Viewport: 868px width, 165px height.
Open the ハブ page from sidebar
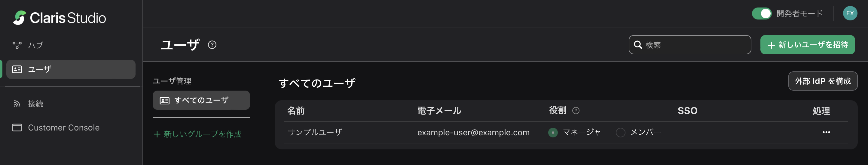35,45
